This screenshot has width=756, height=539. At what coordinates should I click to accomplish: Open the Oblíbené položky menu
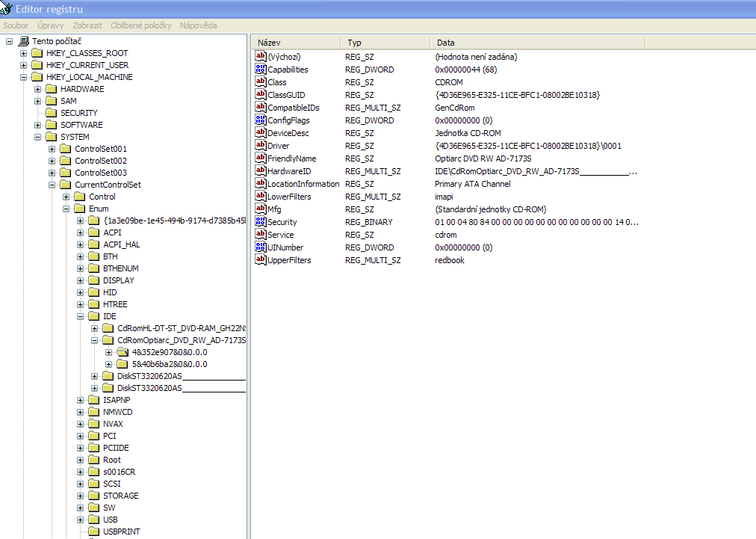click(x=140, y=25)
